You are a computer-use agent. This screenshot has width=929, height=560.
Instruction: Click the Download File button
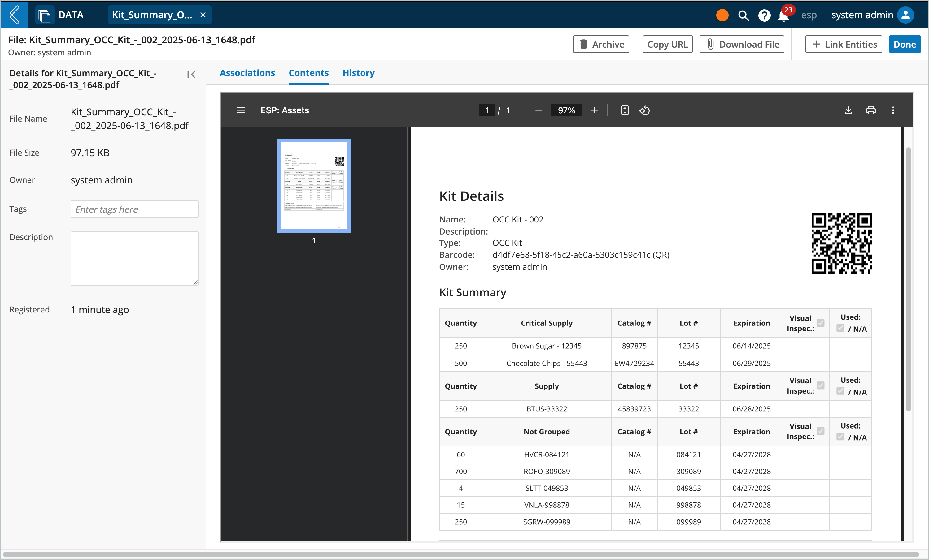[742, 44]
